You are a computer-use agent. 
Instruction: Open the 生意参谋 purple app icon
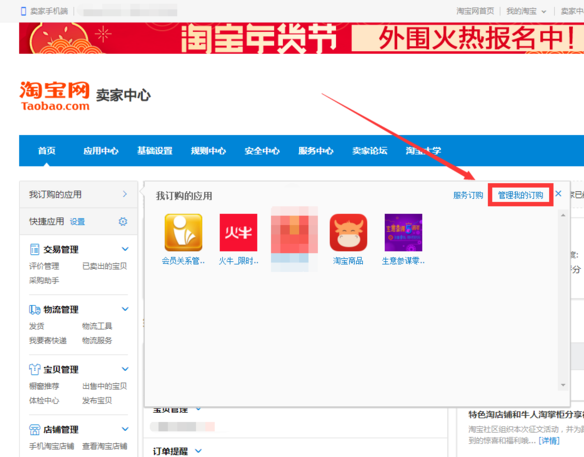(403, 232)
